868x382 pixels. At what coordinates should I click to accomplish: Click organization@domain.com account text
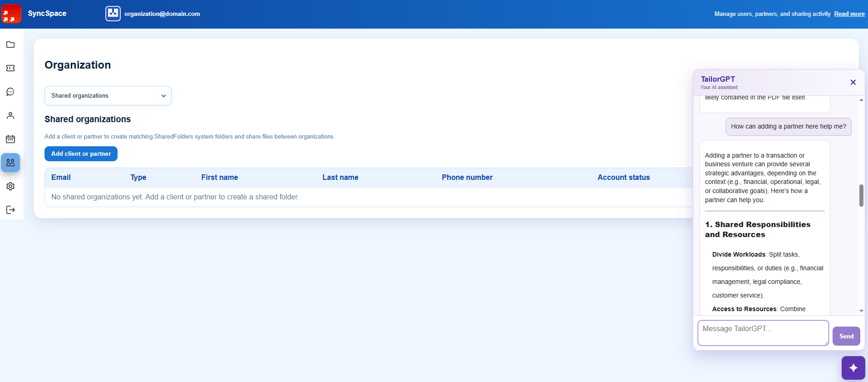click(x=162, y=14)
